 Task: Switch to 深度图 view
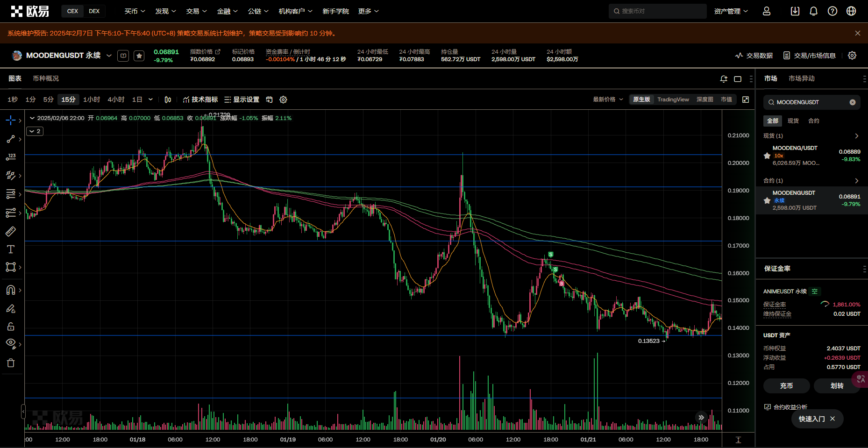pyautogui.click(x=704, y=100)
